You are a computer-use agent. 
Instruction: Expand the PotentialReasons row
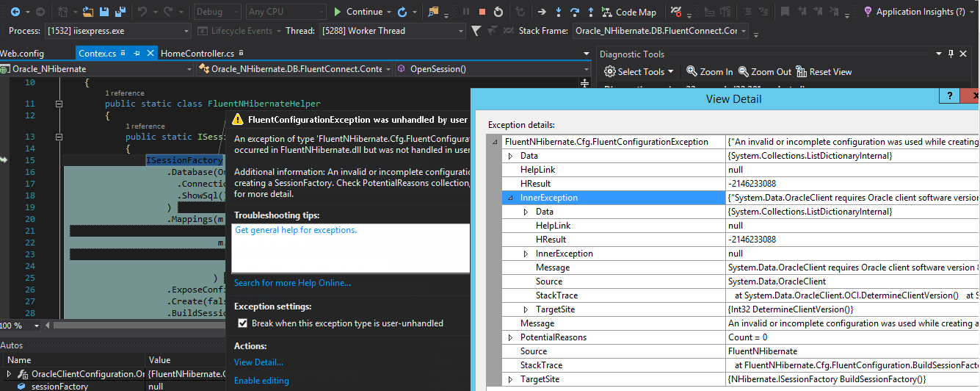click(x=511, y=337)
